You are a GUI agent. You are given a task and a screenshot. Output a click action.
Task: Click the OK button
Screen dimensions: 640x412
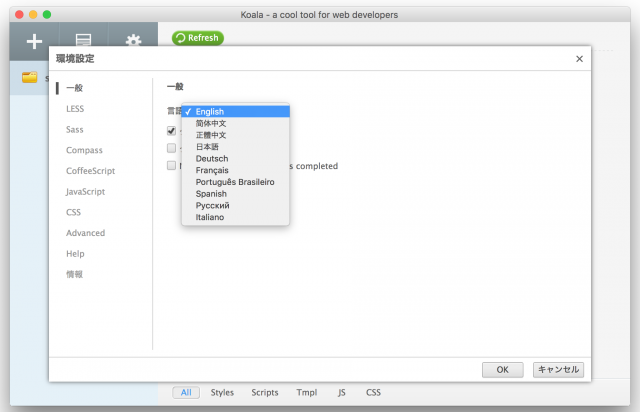tap(502, 369)
